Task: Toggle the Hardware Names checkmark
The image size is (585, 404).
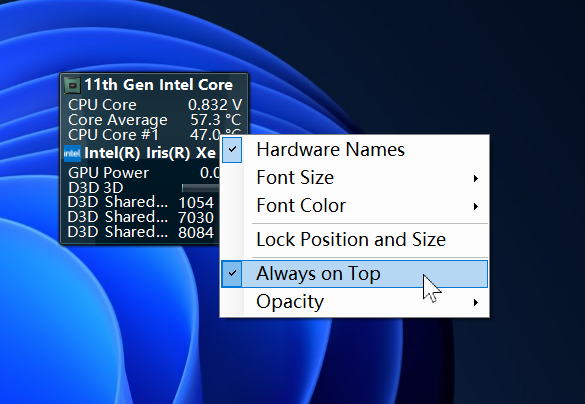Action: (232, 150)
